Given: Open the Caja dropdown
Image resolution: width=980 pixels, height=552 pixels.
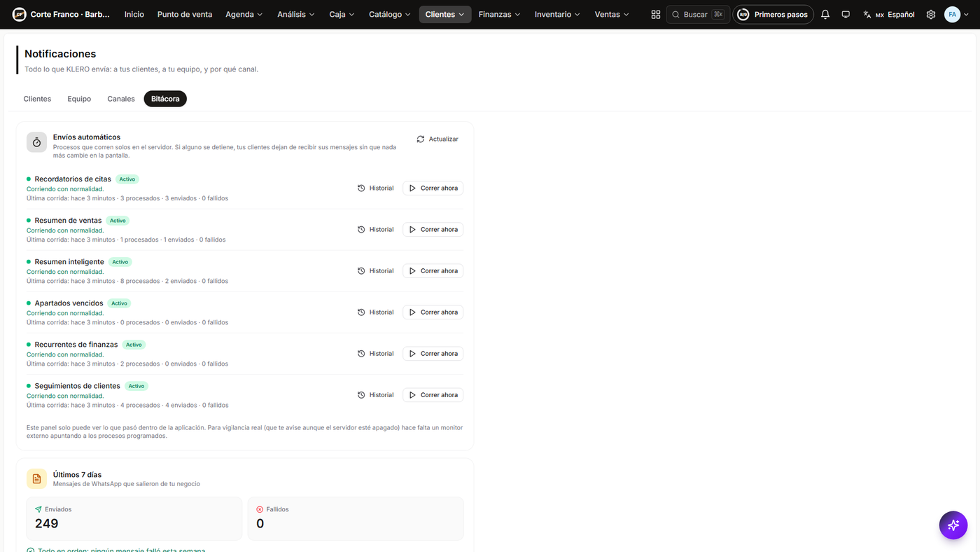Looking at the screenshot, I should click(342, 14).
